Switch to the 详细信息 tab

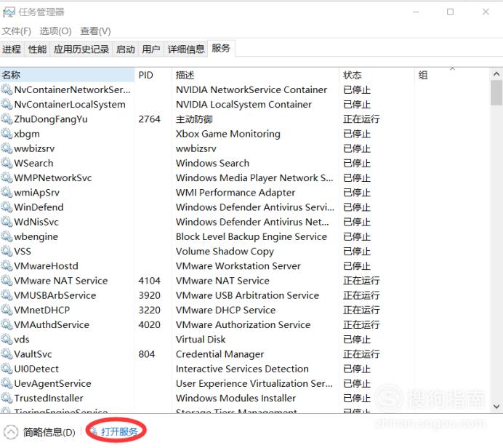pyautogui.click(x=186, y=49)
